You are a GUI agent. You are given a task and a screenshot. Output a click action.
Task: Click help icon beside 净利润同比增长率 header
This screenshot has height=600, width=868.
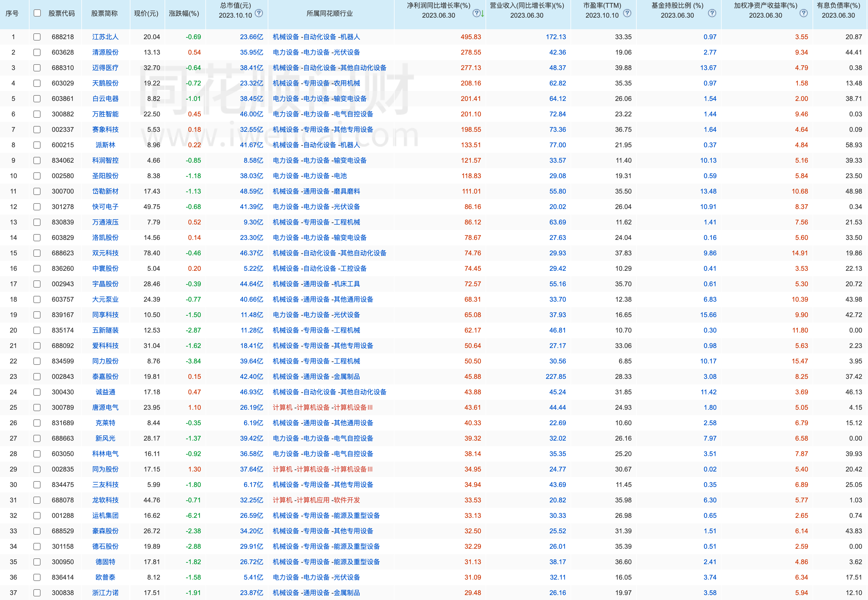click(x=476, y=13)
